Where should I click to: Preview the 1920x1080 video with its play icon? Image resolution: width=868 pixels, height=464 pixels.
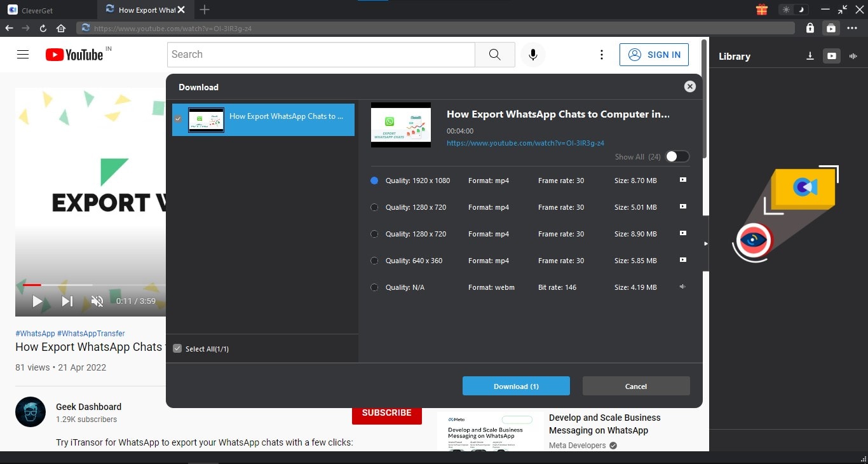[683, 181]
